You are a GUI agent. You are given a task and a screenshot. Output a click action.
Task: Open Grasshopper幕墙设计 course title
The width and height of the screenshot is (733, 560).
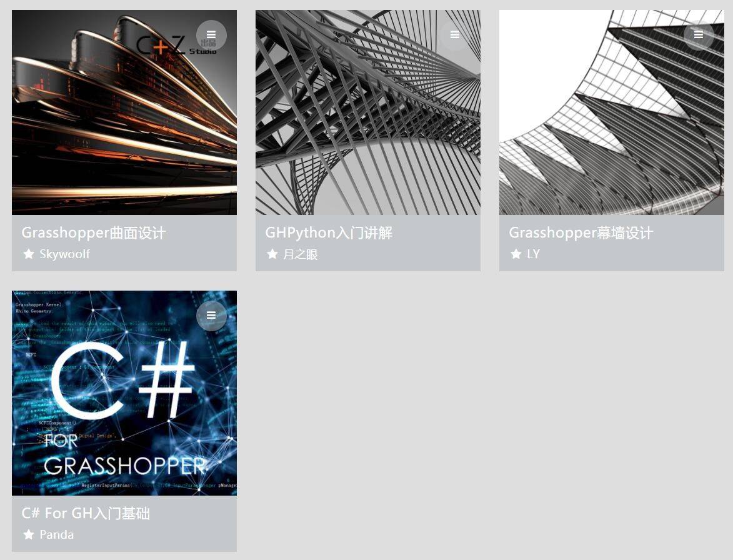click(581, 232)
